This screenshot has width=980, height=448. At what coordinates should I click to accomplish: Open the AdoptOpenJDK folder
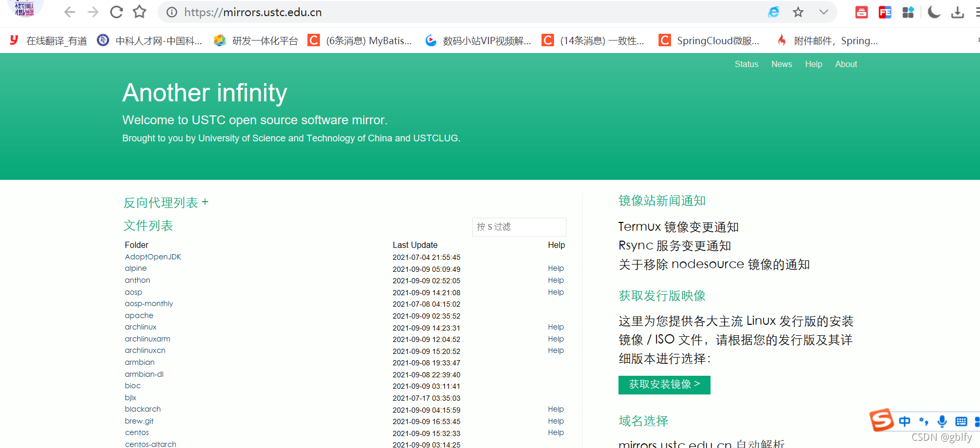(x=153, y=257)
